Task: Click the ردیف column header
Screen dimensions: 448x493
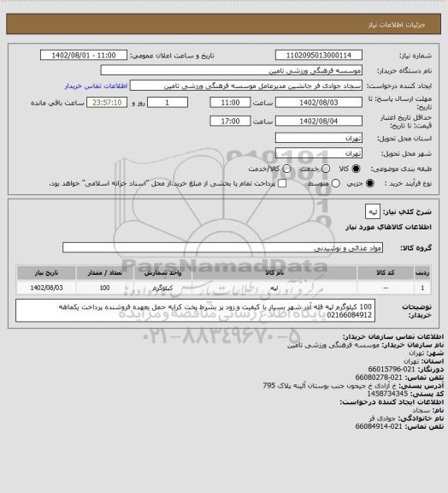Action: (x=422, y=272)
